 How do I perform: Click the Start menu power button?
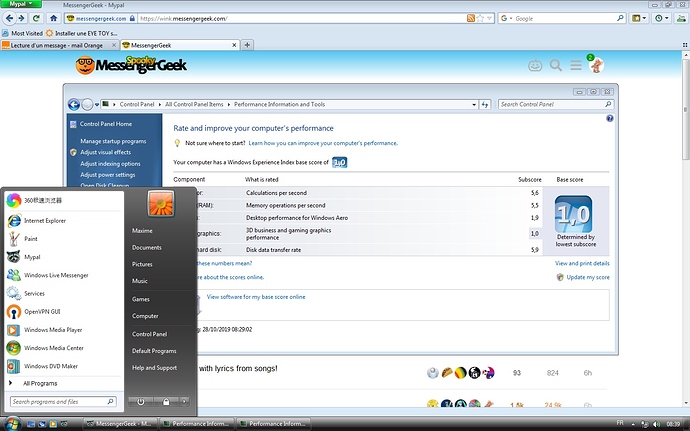140,402
